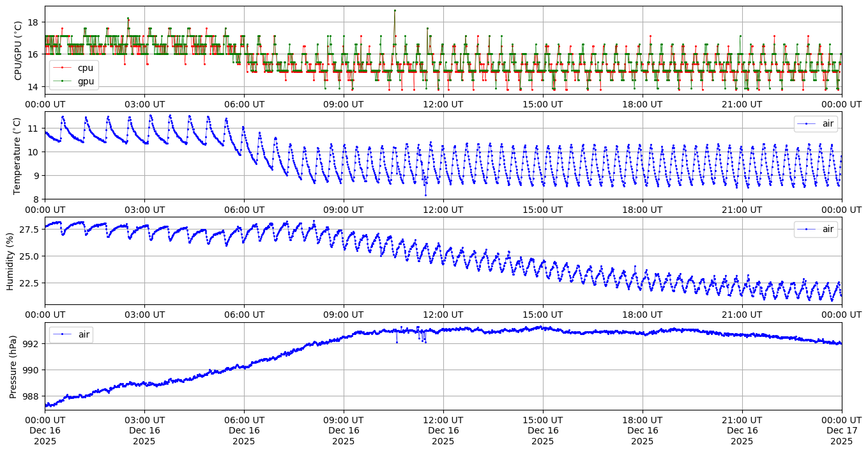Image resolution: width=868 pixels, height=452 pixels.
Task: Click the tallest GPU spike in top chart
Action: (395, 10)
